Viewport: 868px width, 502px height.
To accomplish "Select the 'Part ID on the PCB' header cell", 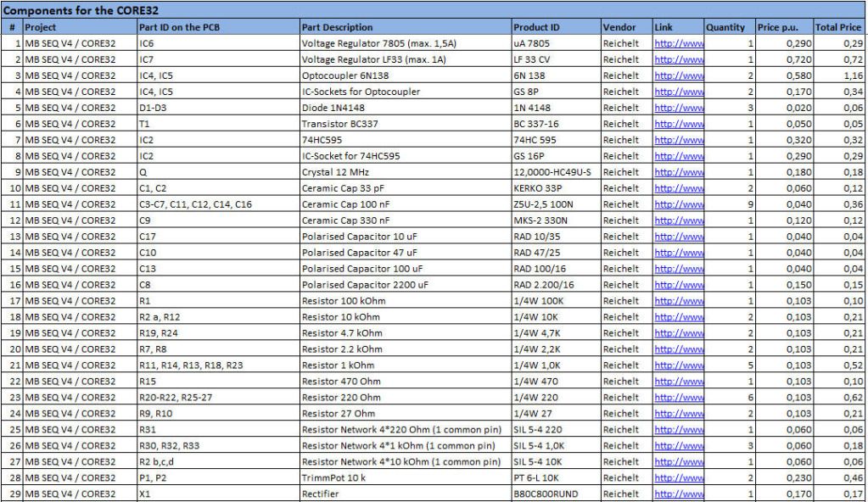I will [x=218, y=27].
